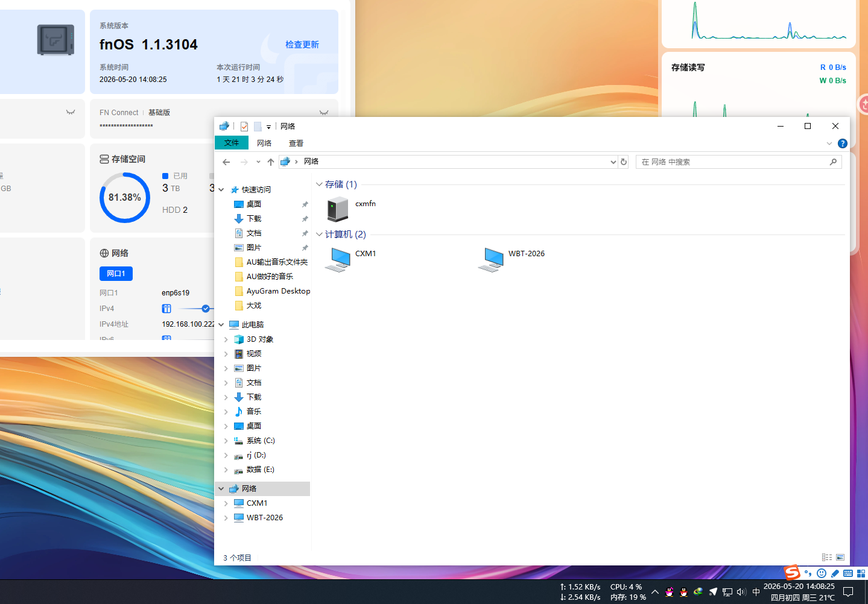The image size is (868, 604).
Task: Go back with the left arrow button
Action: coord(226,162)
